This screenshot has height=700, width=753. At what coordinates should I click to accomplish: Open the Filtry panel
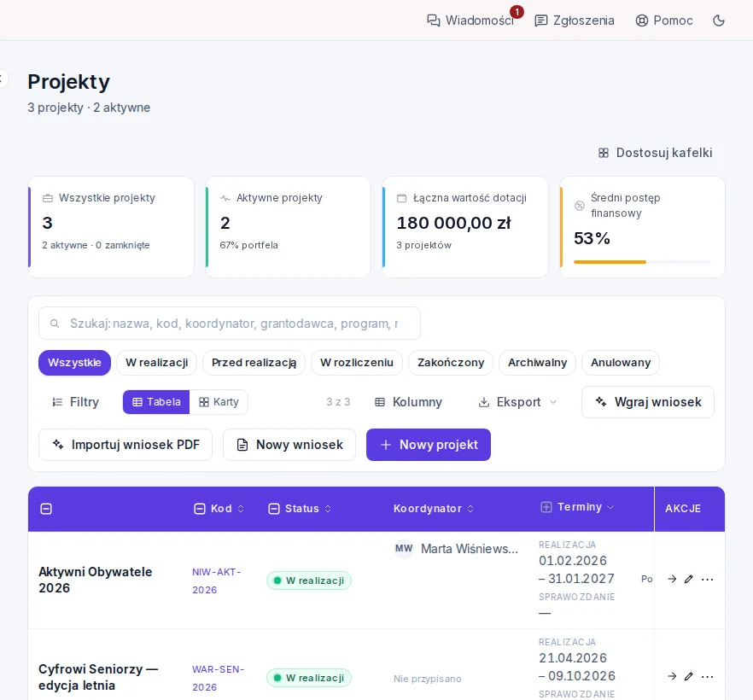(x=75, y=402)
